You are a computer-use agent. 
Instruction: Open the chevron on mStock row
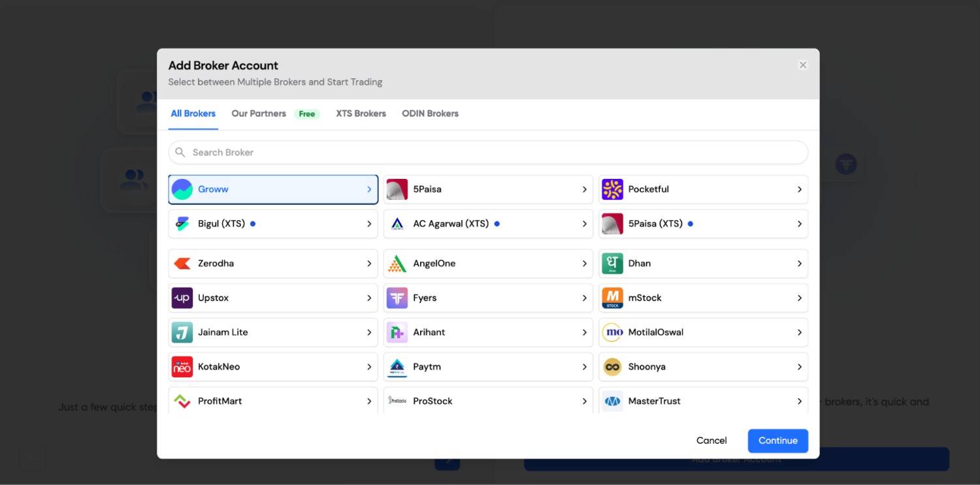[800, 298]
